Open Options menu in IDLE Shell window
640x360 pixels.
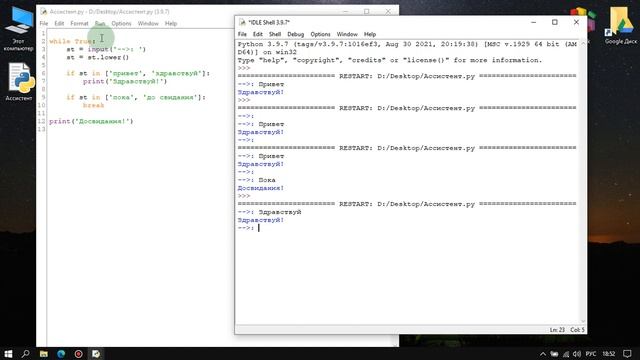tap(320, 34)
